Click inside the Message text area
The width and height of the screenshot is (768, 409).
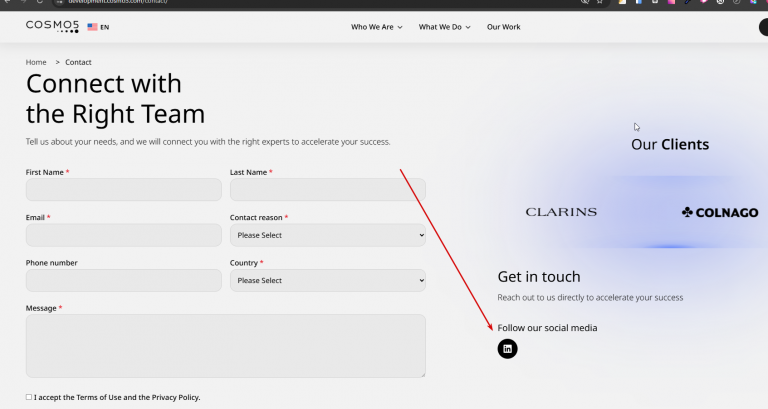coord(226,346)
